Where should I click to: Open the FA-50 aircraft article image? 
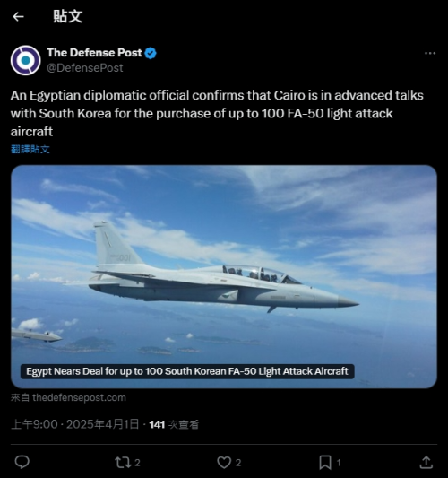(x=224, y=276)
